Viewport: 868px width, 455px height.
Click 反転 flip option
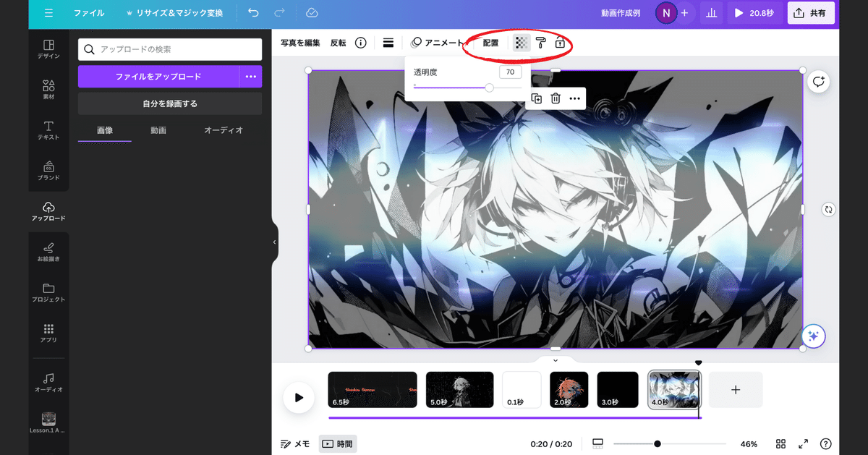click(339, 43)
